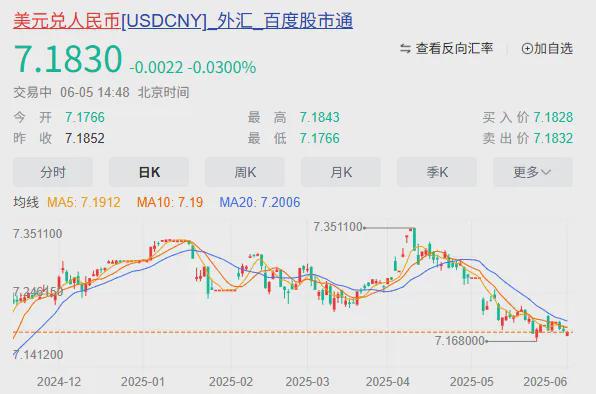Click the change value -0.0022
Image resolution: width=596 pixels, height=394 pixels.
pos(156,68)
